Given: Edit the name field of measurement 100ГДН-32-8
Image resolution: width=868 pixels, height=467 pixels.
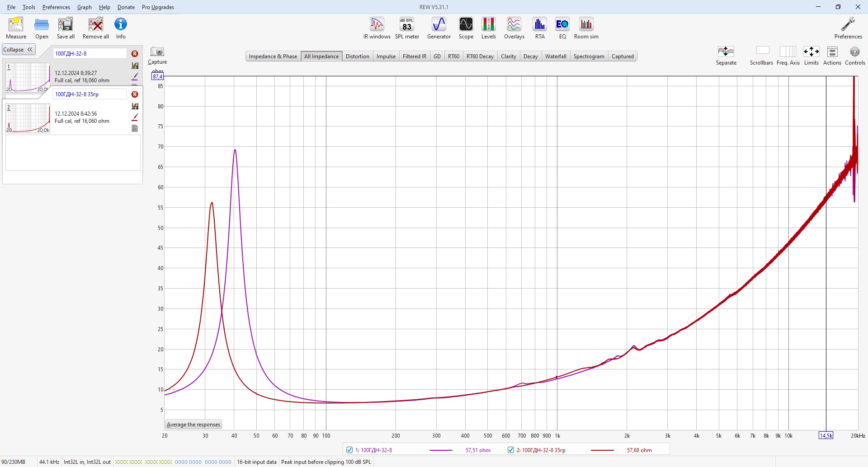Looking at the screenshot, I should pos(90,53).
